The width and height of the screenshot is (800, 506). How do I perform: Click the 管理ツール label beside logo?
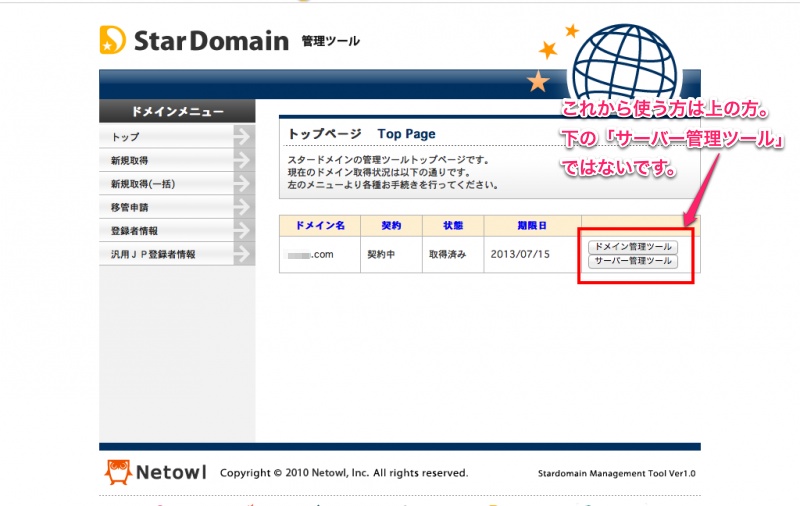coord(331,41)
